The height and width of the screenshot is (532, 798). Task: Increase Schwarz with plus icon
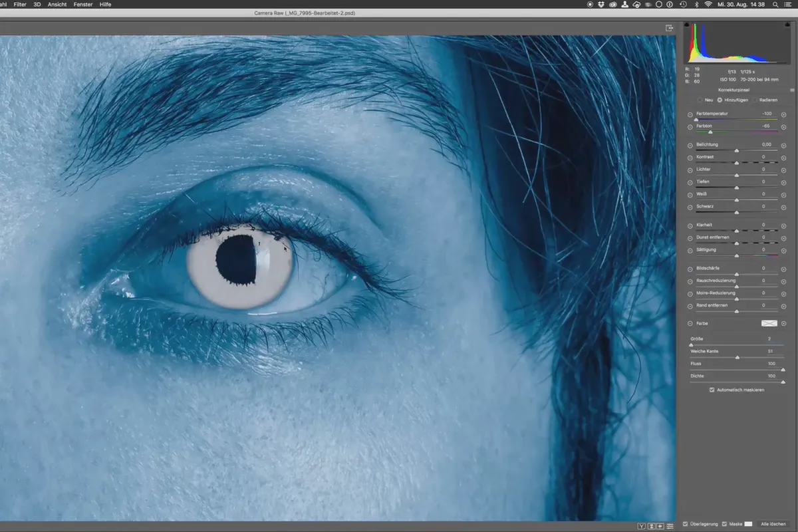click(x=783, y=207)
